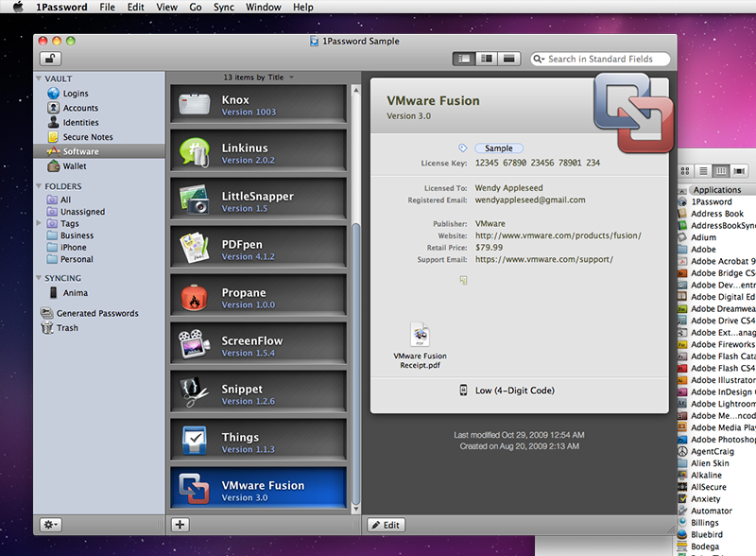Open the gear action menu

(x=51, y=525)
